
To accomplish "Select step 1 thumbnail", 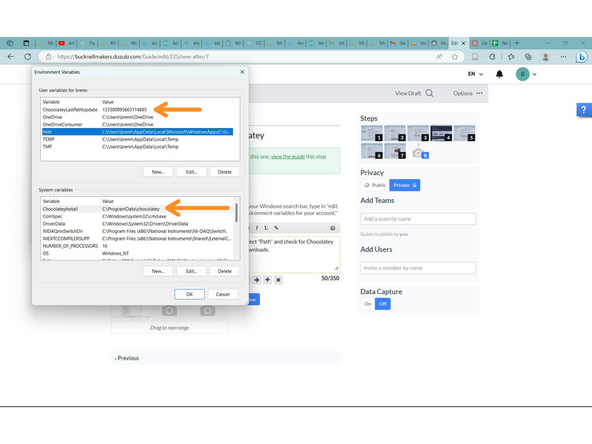I will pos(372,133).
